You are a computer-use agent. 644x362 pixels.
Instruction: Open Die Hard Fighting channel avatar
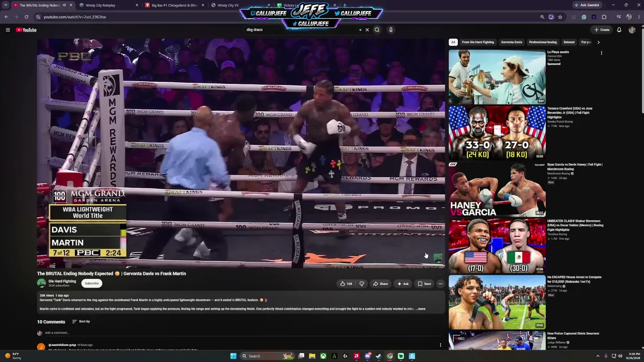click(x=41, y=283)
